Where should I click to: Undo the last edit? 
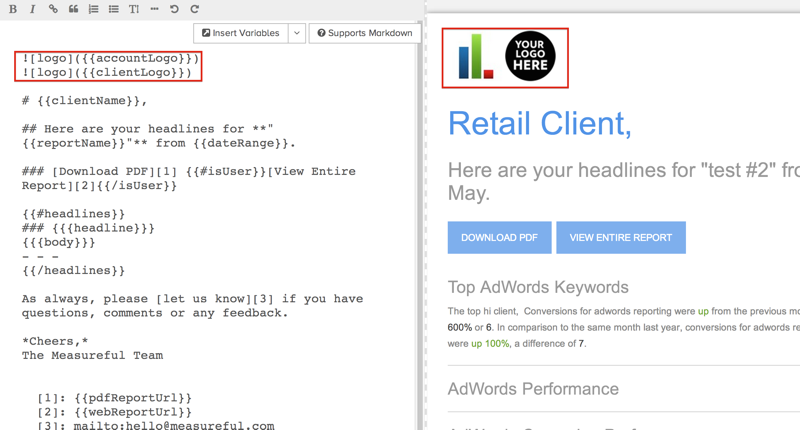[x=174, y=9]
